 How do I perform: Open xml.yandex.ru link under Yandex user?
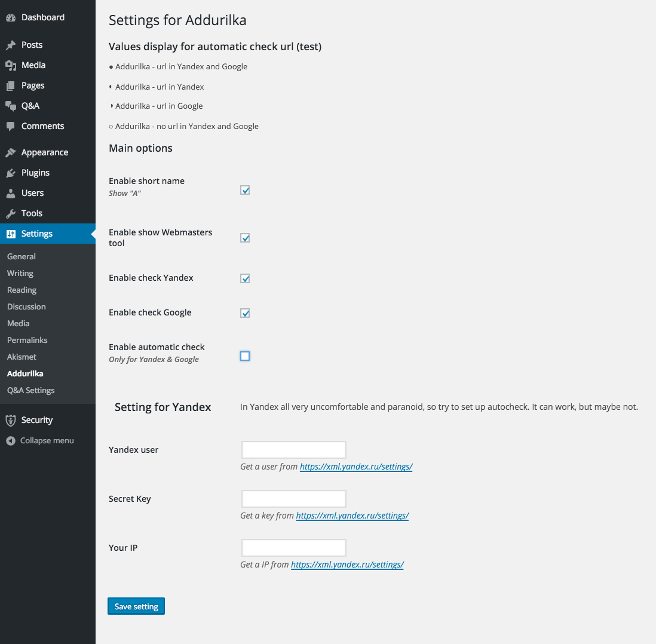[356, 467]
